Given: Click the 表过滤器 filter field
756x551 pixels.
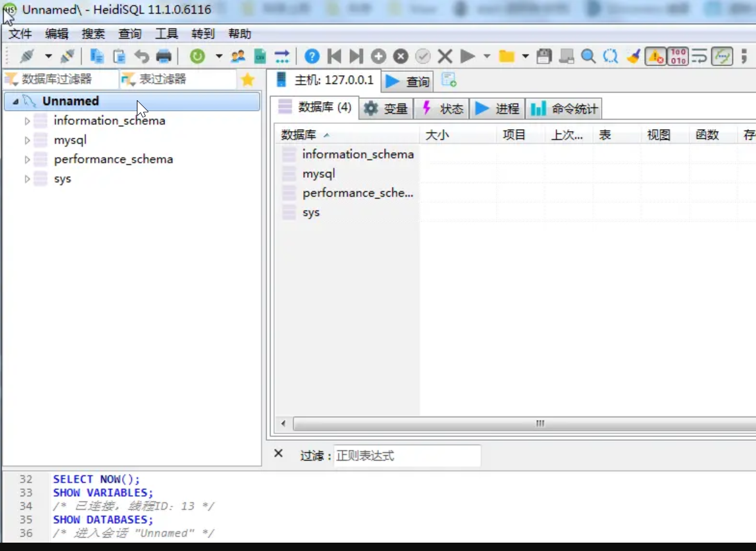Looking at the screenshot, I should coord(178,79).
